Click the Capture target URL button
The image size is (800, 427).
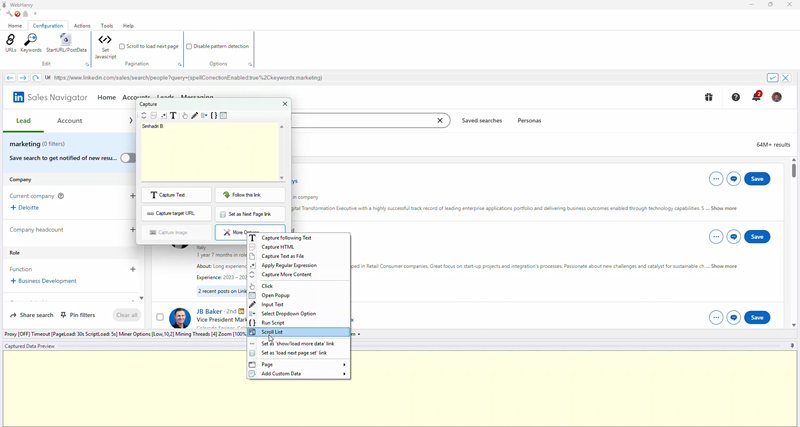(176, 214)
